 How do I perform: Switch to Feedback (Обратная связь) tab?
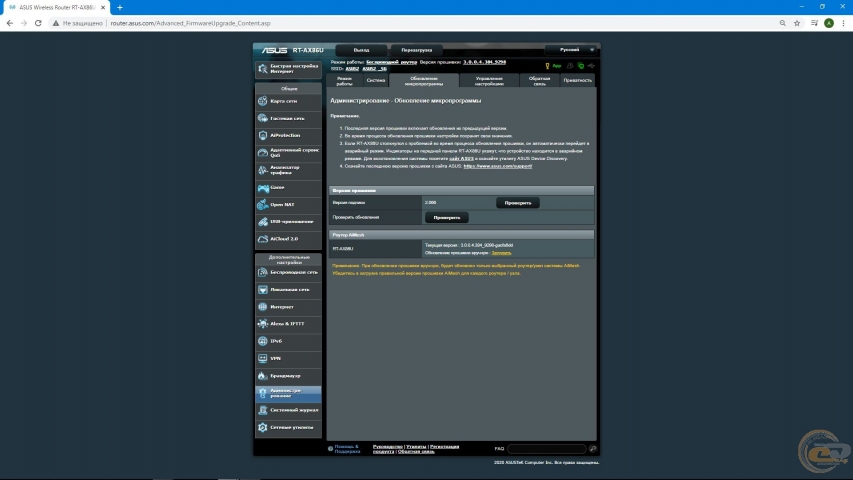pyautogui.click(x=539, y=81)
